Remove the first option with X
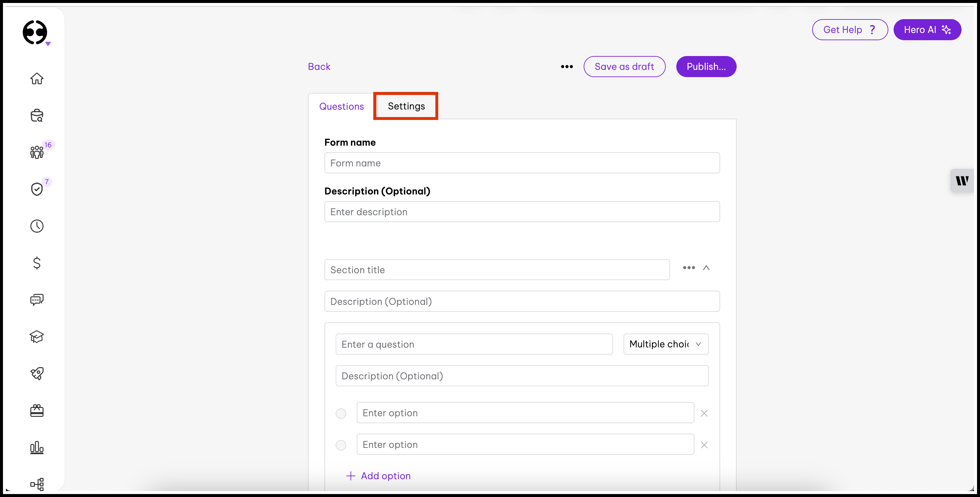This screenshot has height=497, width=980. (704, 413)
